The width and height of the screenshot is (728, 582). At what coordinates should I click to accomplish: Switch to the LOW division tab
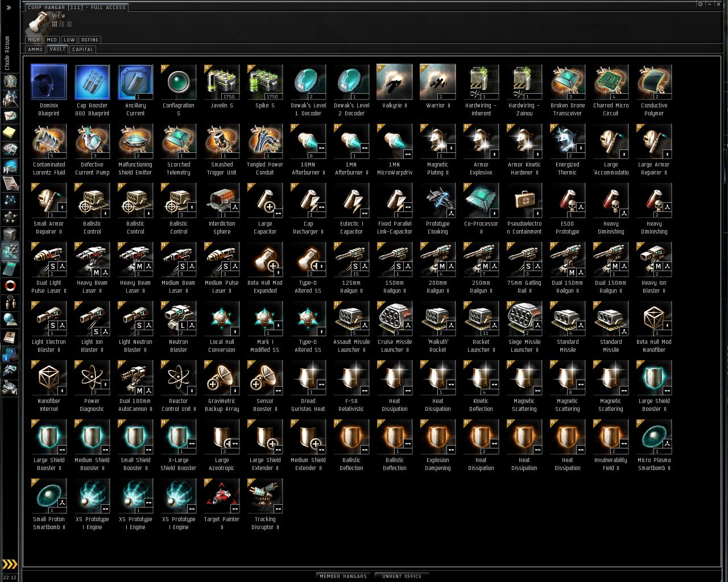69,40
